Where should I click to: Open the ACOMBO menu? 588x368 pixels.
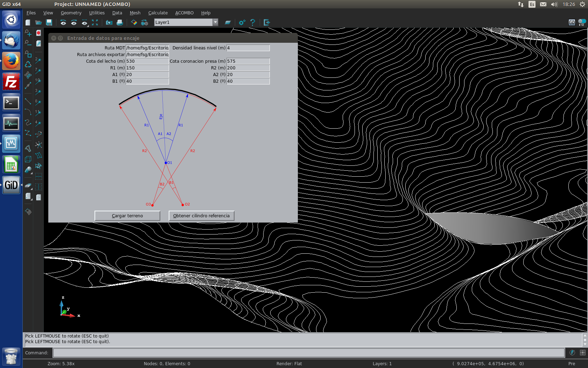point(184,13)
